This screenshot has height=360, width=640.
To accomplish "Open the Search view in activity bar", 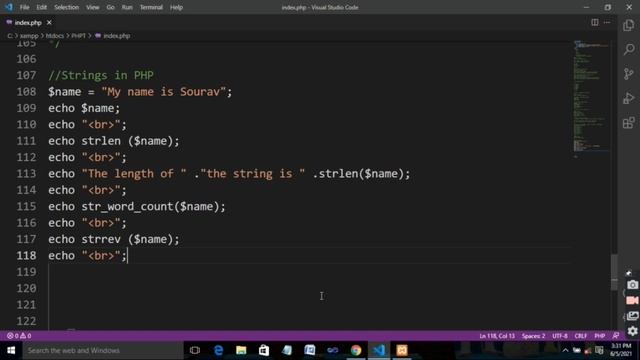I will pyautogui.click(x=629, y=49).
